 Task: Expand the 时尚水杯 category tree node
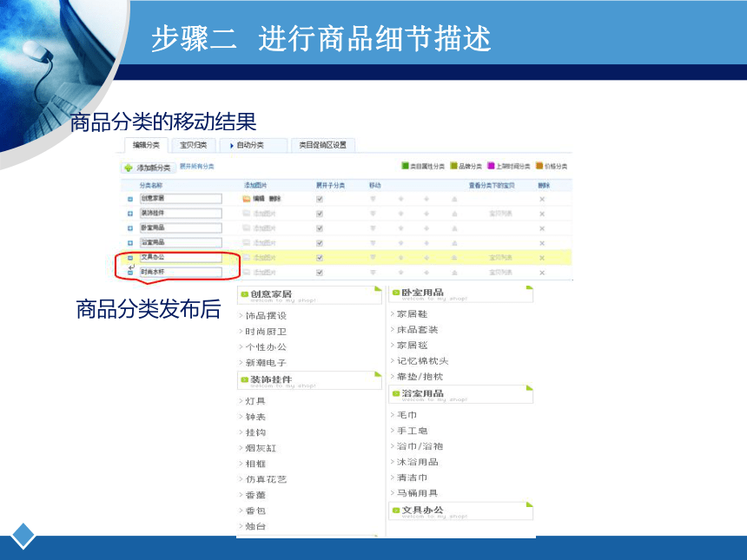pyautogui.click(x=130, y=273)
